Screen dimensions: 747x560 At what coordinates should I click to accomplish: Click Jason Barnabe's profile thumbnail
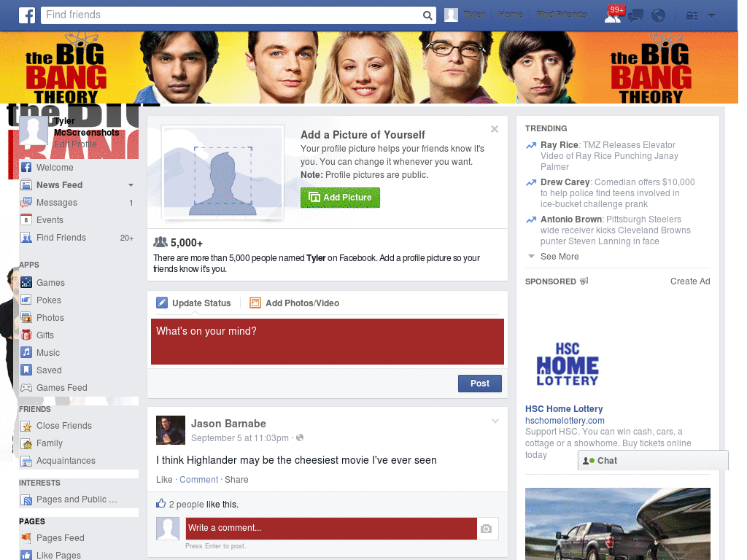pos(171,430)
